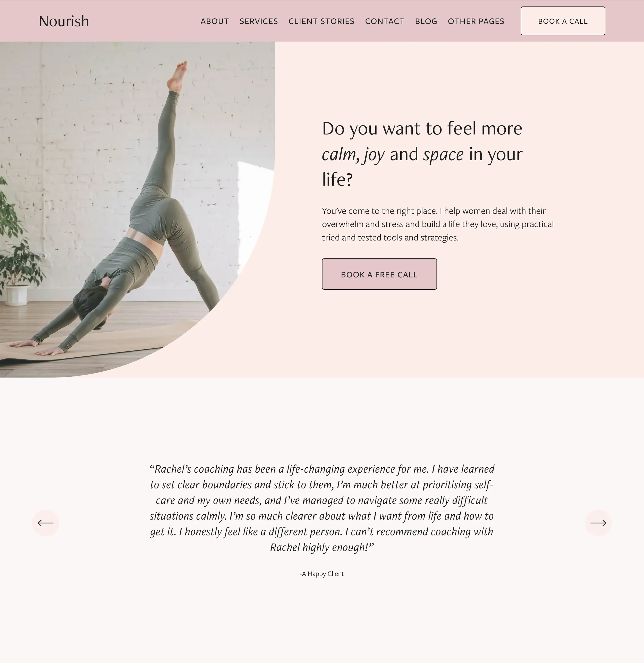Screen dimensions: 644x663
Task: Click the italic words "calm, joy"
Action: [353, 155]
